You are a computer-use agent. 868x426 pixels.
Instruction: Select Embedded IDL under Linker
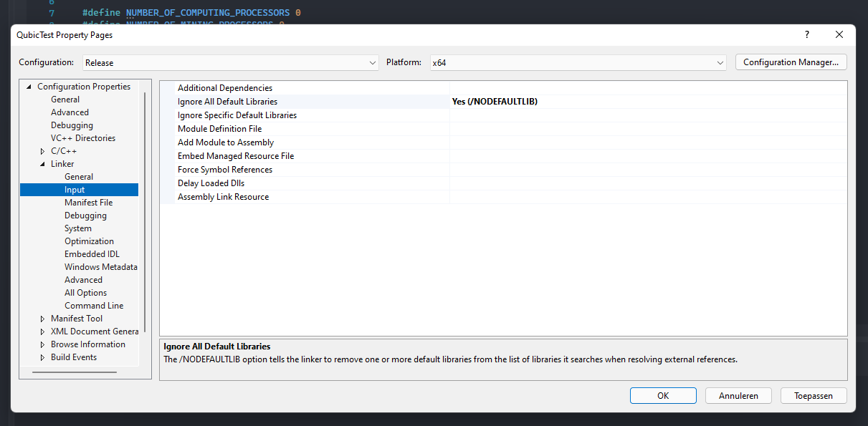pos(92,254)
